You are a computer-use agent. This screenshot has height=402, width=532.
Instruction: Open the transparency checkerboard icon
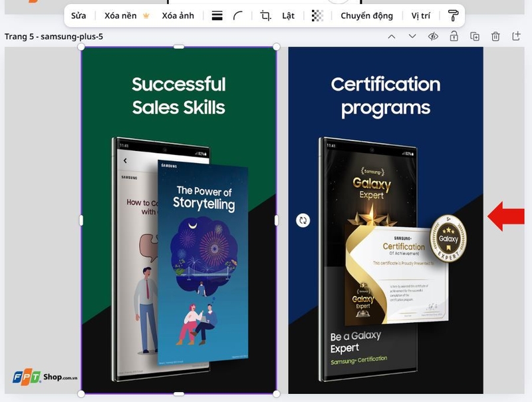317,15
